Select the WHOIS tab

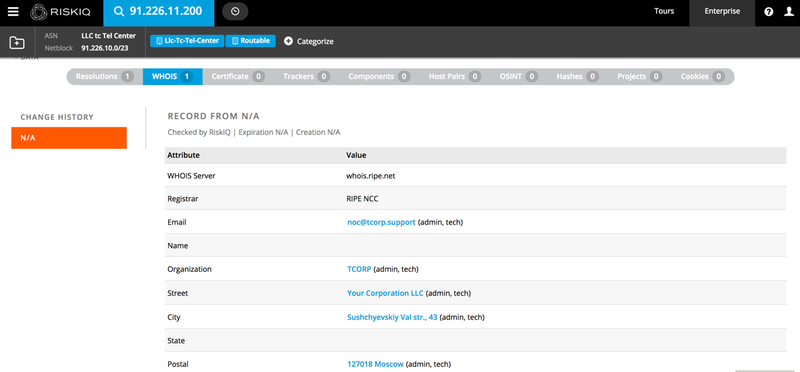point(172,77)
